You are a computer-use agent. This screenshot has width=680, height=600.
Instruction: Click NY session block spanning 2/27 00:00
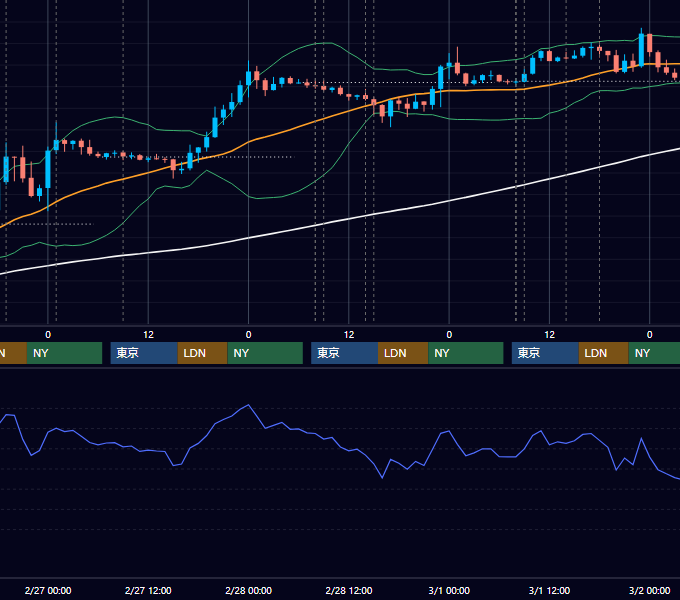tap(64, 353)
